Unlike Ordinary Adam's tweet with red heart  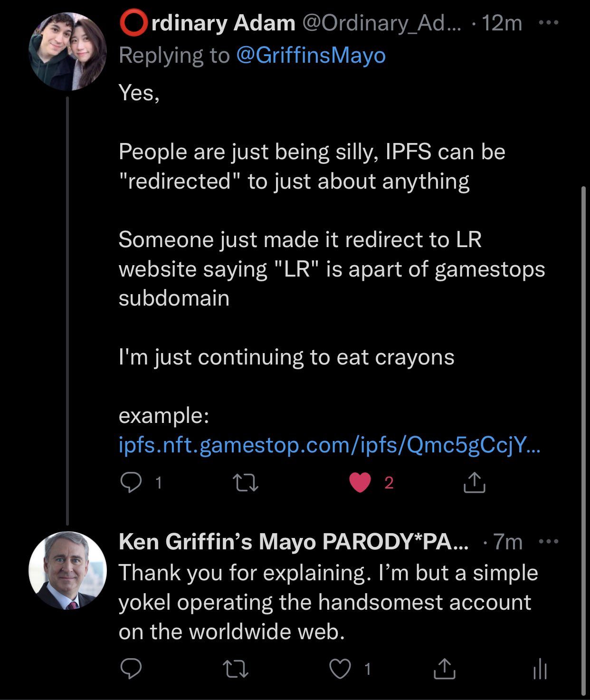[360, 482]
